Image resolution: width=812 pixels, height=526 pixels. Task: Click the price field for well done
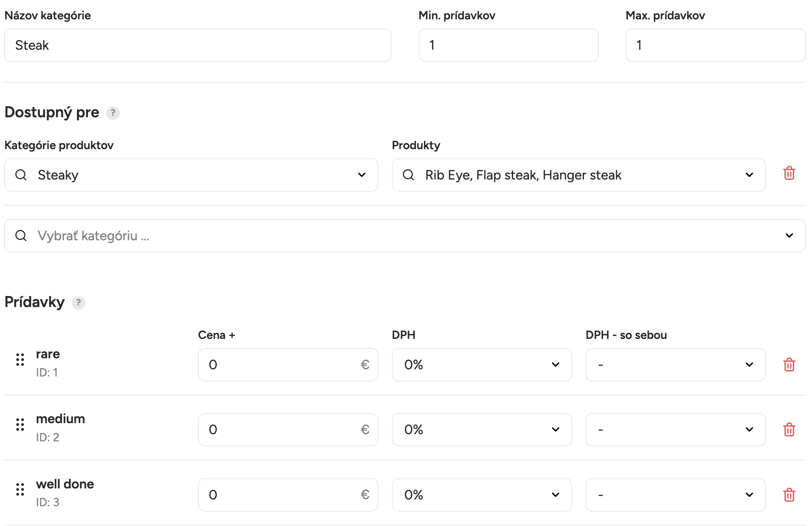point(288,495)
